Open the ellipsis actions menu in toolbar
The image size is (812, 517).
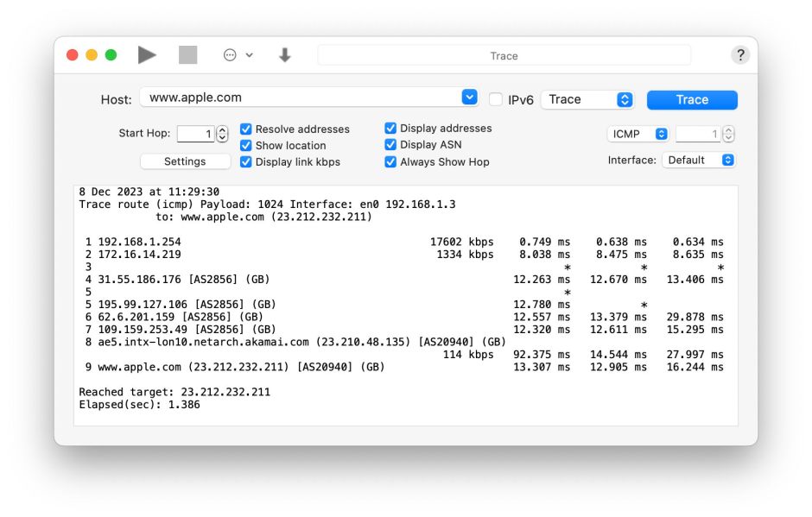click(x=238, y=55)
